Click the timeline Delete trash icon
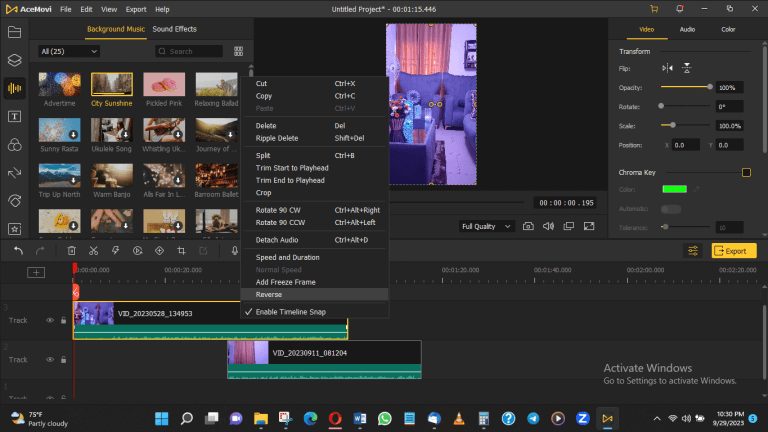 click(x=72, y=251)
